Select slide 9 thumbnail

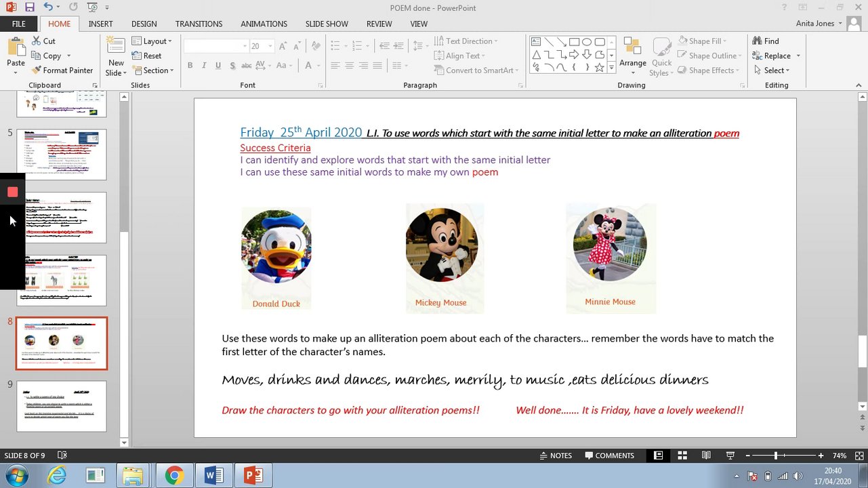click(62, 406)
